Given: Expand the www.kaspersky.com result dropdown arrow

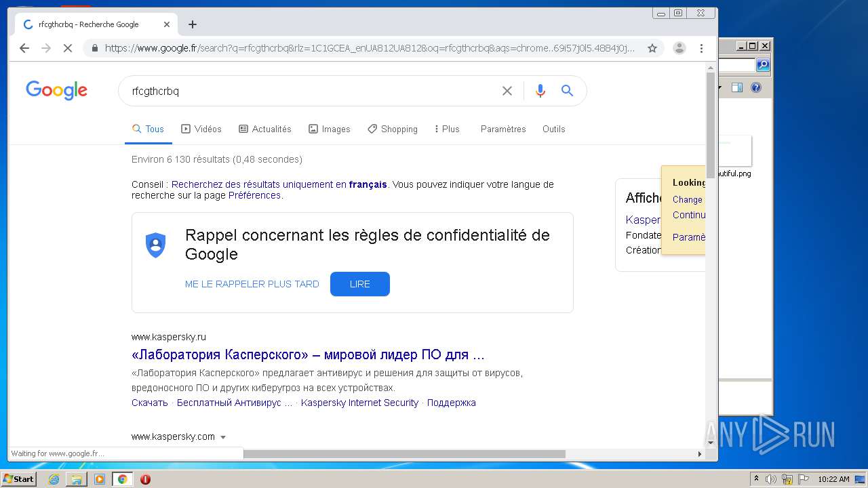Looking at the screenshot, I should (223, 437).
